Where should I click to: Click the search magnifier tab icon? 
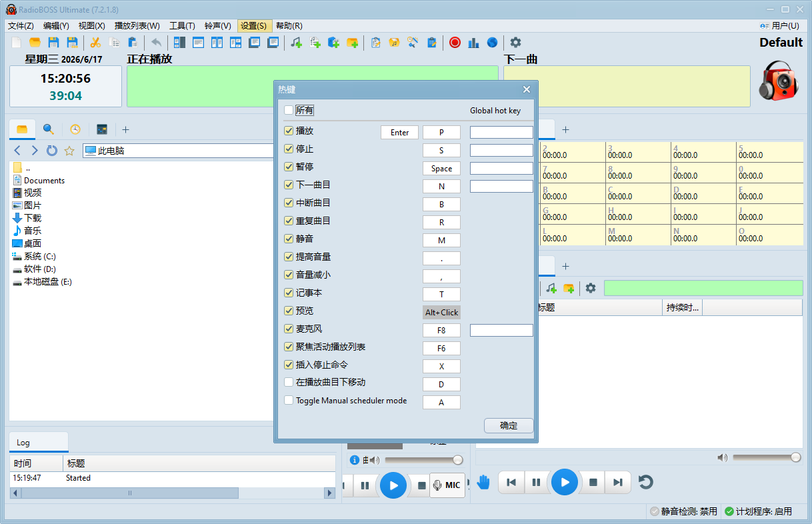pyautogui.click(x=49, y=129)
